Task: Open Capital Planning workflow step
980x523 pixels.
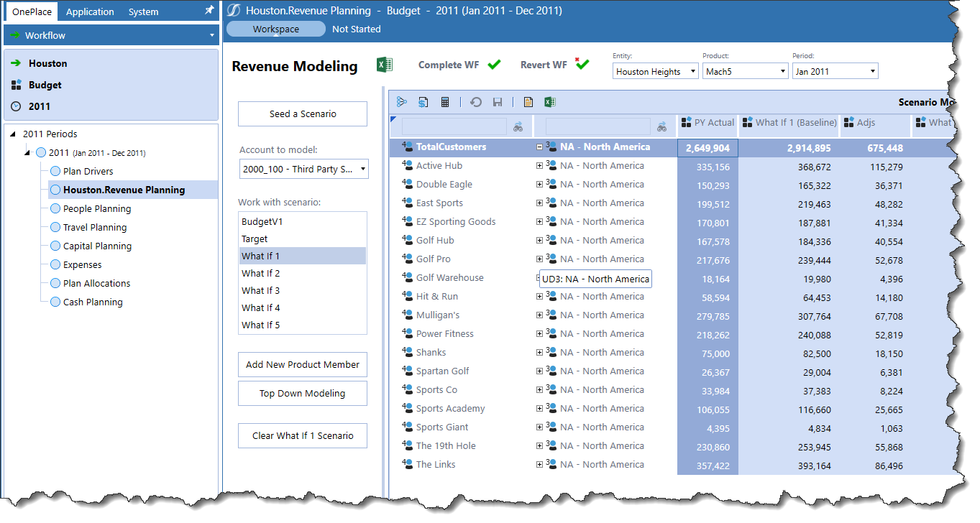Action: point(98,246)
